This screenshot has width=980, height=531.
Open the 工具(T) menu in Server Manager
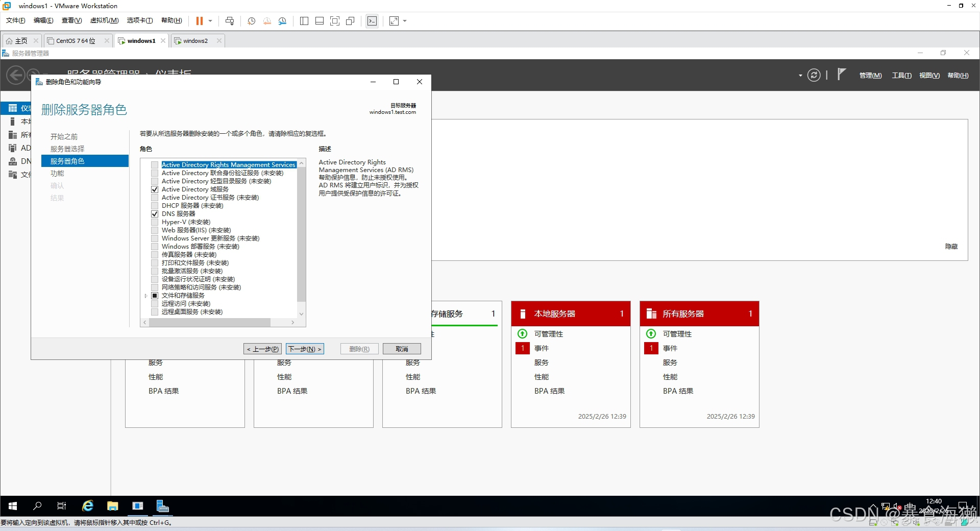click(x=901, y=76)
